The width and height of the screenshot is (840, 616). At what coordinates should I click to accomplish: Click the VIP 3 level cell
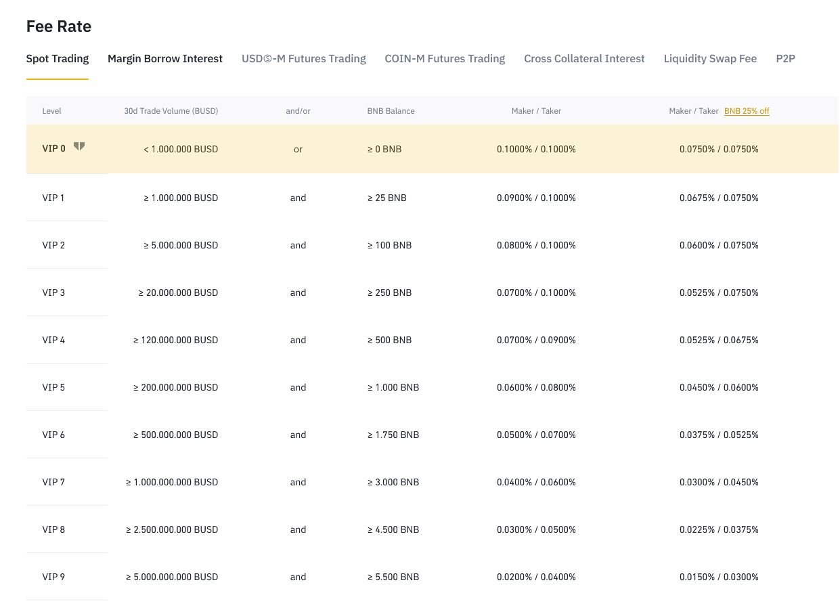53,292
